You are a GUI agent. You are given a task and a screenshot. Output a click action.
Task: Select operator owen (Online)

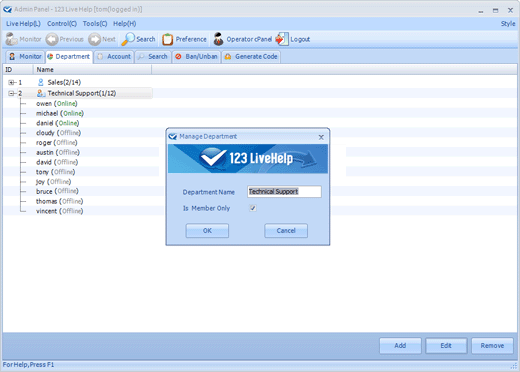(x=57, y=104)
